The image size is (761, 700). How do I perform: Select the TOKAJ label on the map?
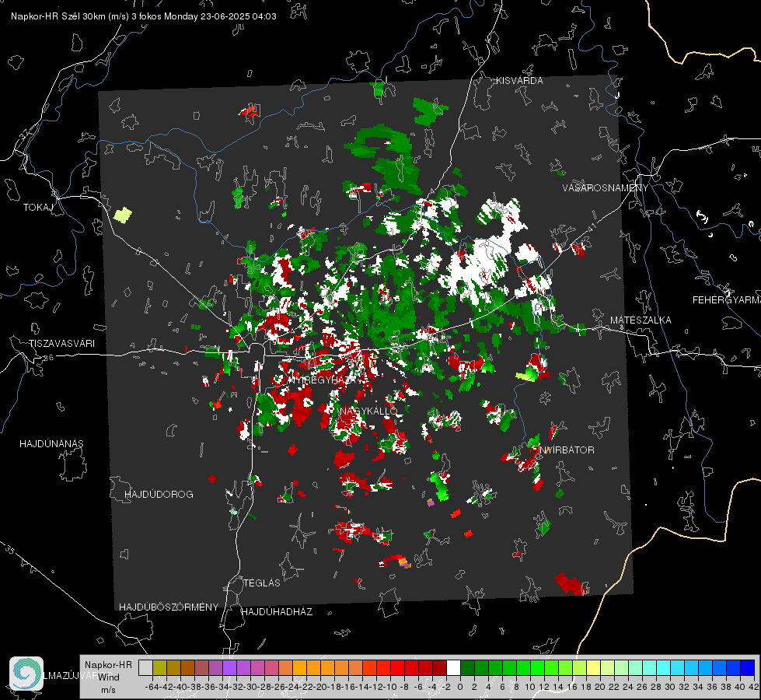click(38, 208)
